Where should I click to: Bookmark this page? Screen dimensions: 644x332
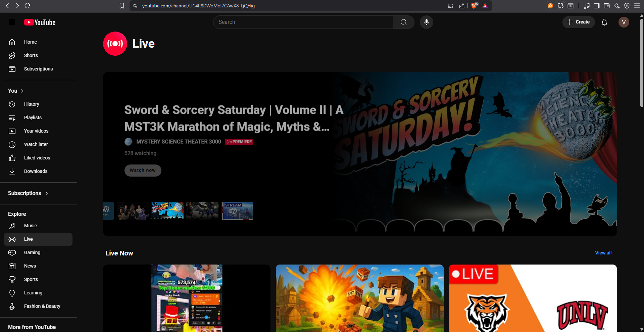122,6
